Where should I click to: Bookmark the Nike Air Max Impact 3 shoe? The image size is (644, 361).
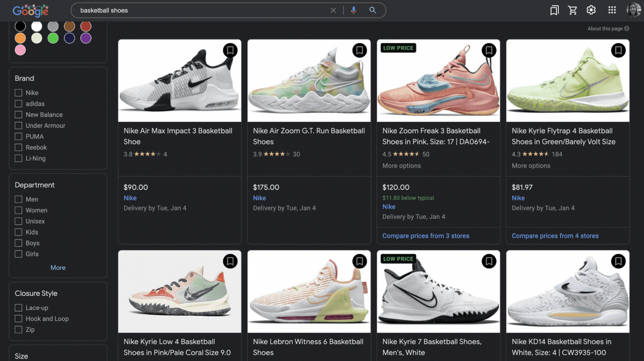click(x=230, y=50)
